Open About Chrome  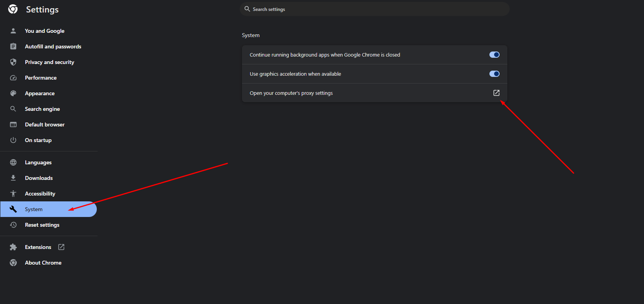coord(43,262)
